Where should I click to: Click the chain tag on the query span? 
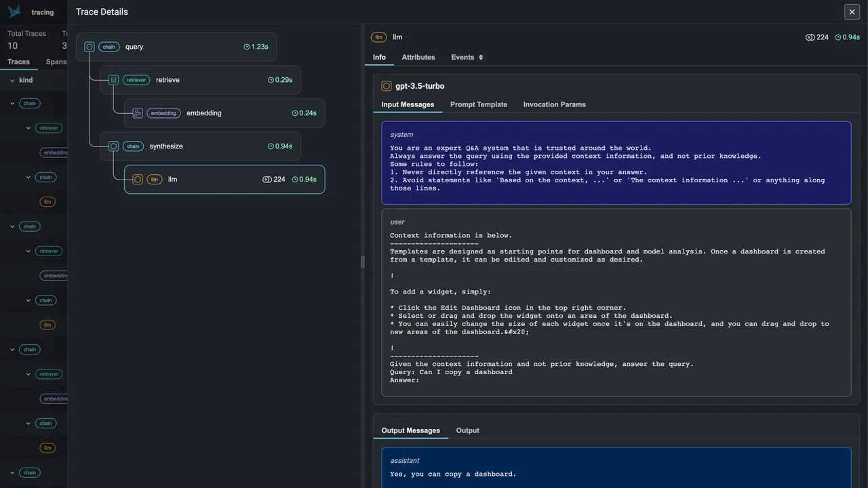click(109, 47)
